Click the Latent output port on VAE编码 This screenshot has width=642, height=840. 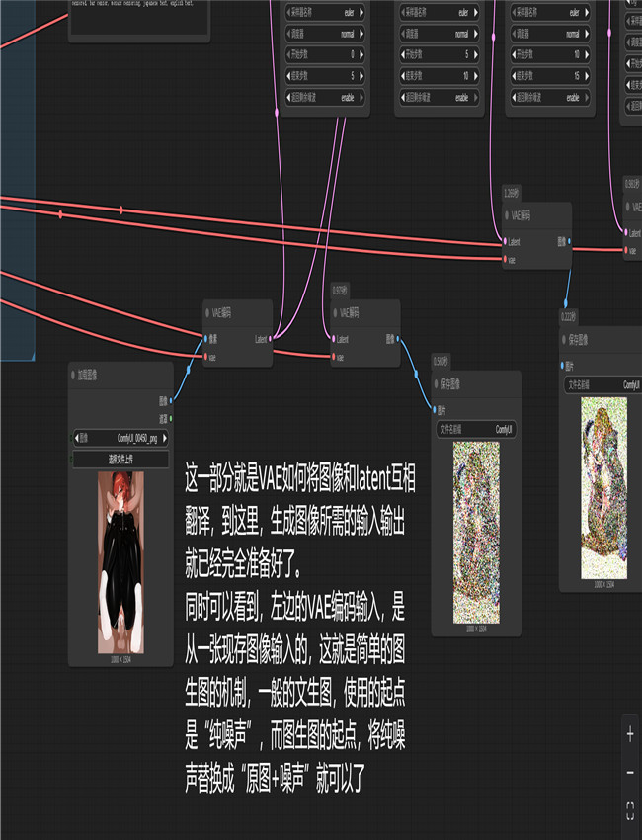click(x=270, y=339)
